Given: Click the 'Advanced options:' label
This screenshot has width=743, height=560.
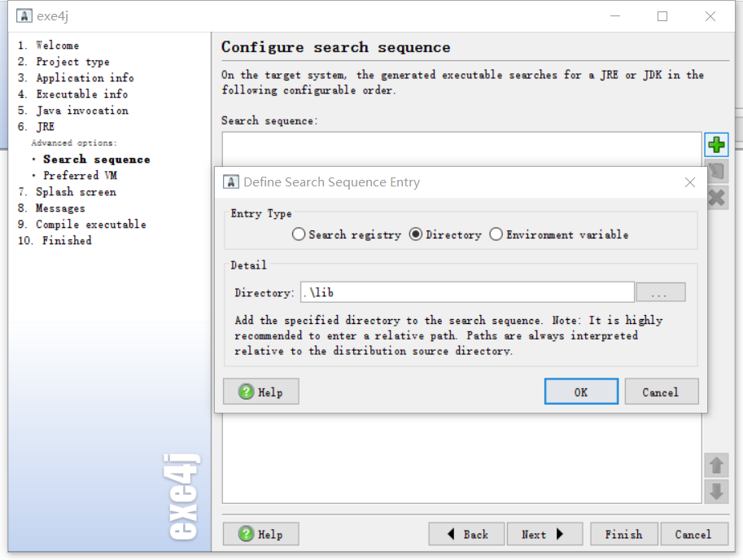Looking at the screenshot, I should (x=74, y=142).
